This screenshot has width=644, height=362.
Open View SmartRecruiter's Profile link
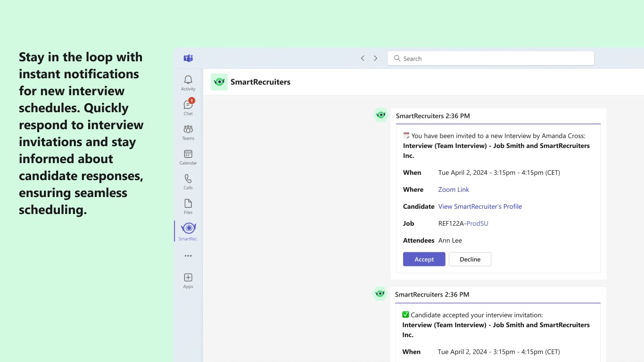(x=480, y=206)
